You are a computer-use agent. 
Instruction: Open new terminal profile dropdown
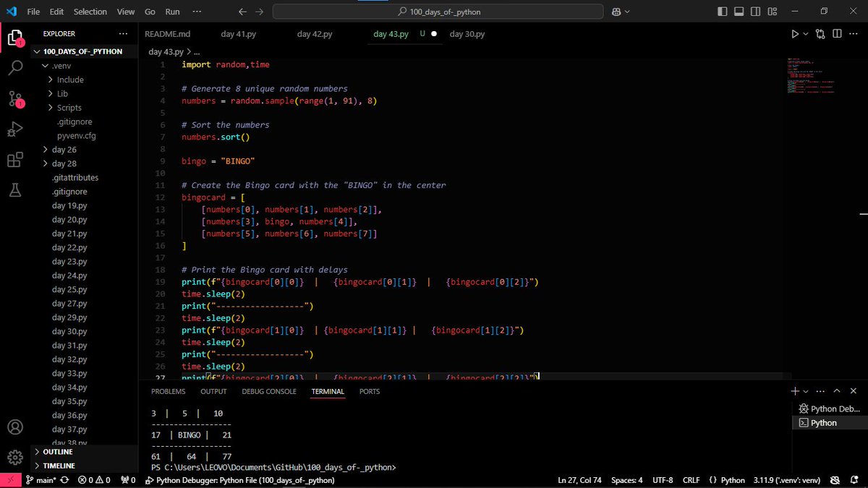(806, 390)
